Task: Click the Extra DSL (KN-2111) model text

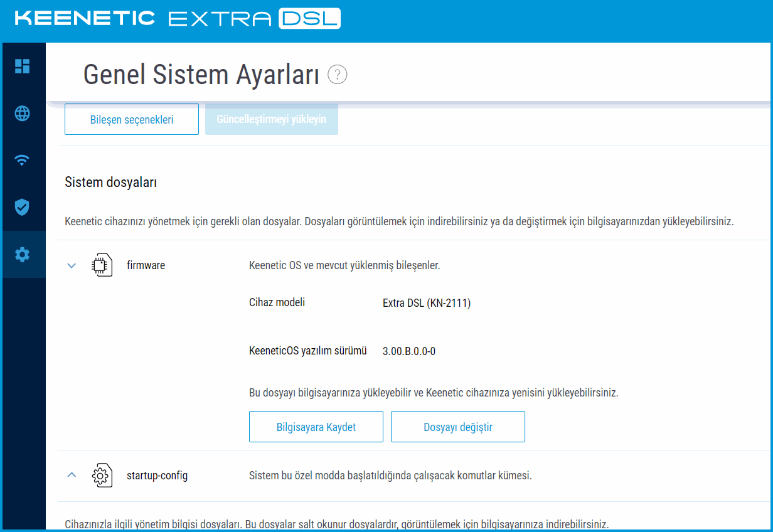Action: click(x=426, y=303)
